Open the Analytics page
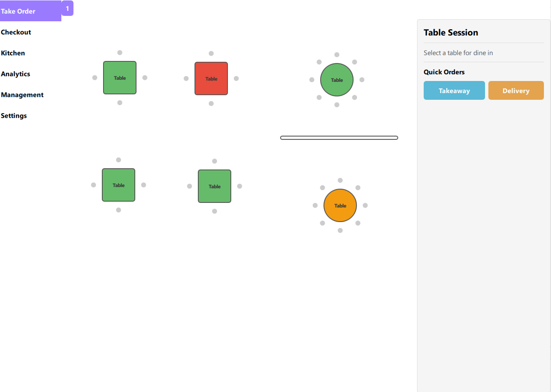Screen dimensions: 551x392 coord(15,74)
